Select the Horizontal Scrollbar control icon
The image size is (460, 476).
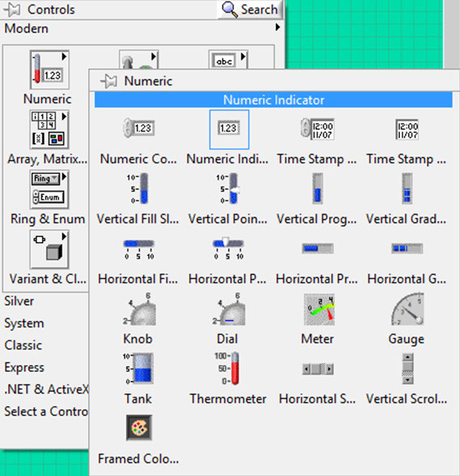click(x=318, y=369)
